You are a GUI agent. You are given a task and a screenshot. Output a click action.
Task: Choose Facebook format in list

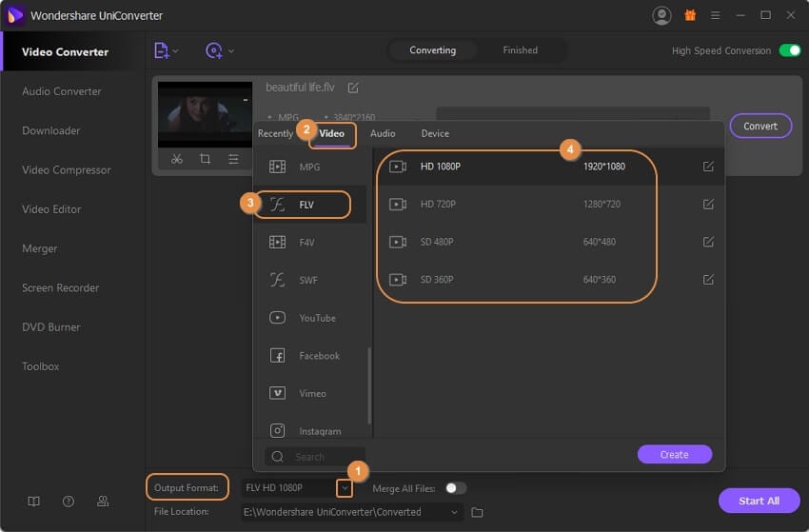(x=309, y=356)
